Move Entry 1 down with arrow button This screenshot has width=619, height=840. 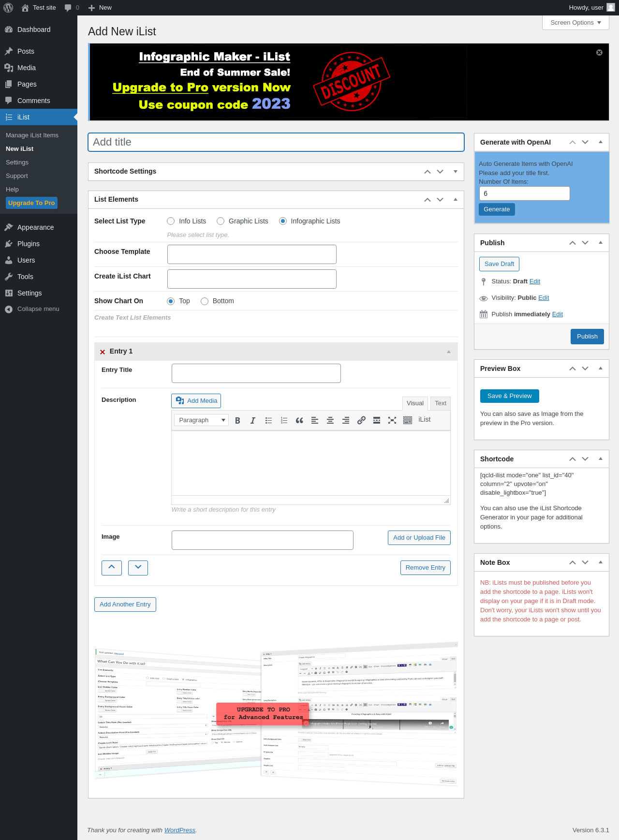(138, 568)
